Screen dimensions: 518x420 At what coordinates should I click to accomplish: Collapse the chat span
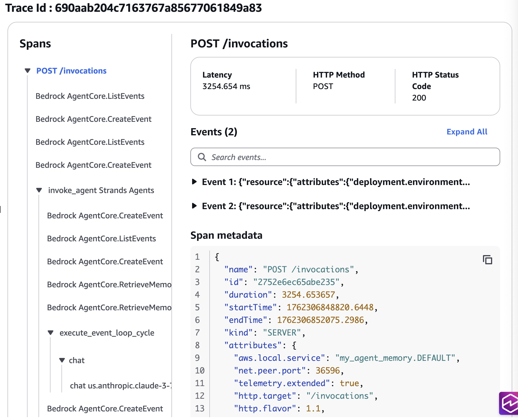62,360
